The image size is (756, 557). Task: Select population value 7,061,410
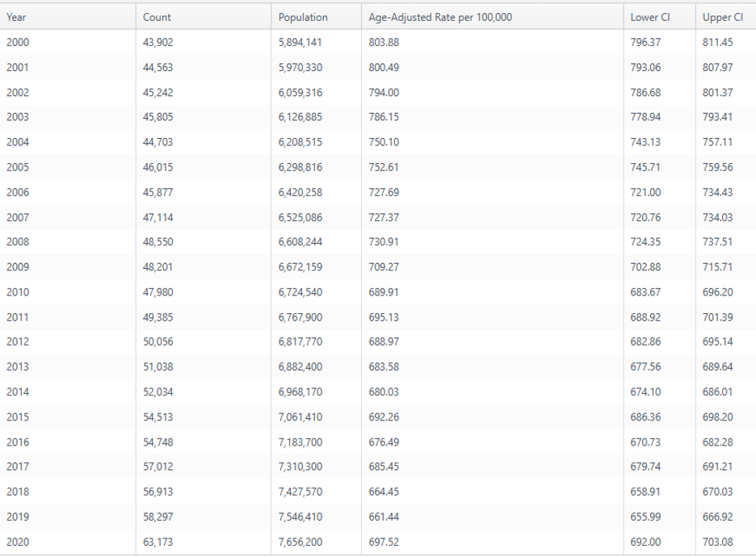[300, 417]
